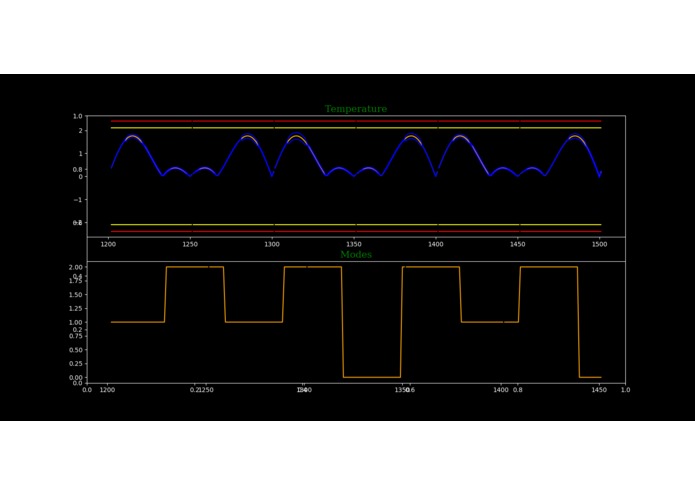Click the lower red limit line in Temperature plot
Image resolution: width=695 pixels, height=494 pixels.
(356, 231)
